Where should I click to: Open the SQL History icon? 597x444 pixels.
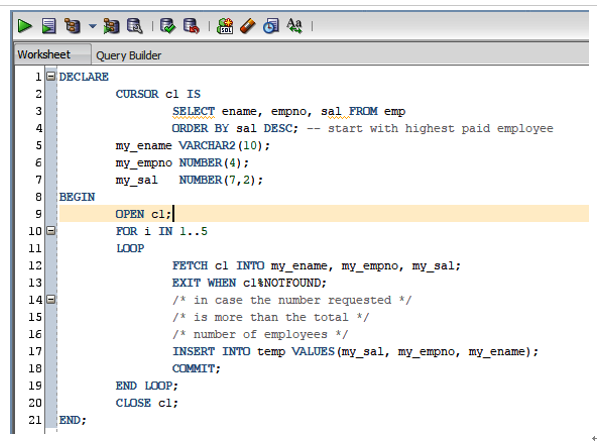(271, 26)
